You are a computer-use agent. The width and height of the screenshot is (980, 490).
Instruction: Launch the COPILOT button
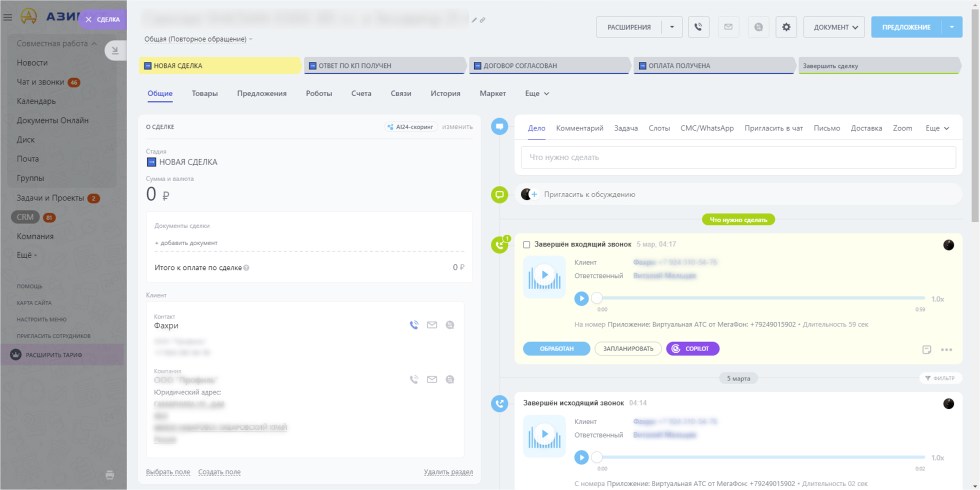693,348
